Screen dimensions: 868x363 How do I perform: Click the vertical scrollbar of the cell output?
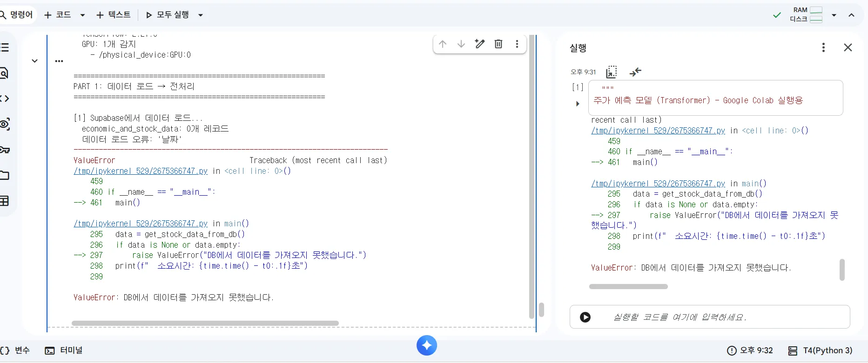click(532, 177)
